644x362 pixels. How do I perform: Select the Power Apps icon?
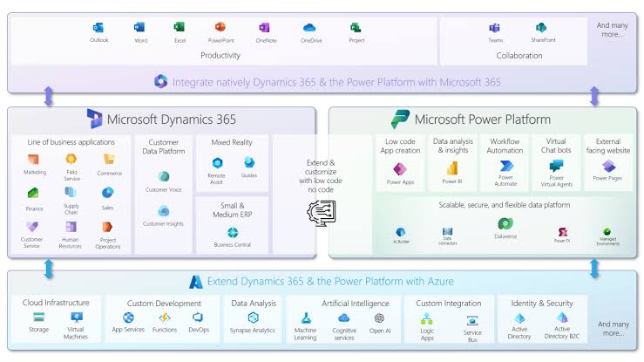(400, 169)
